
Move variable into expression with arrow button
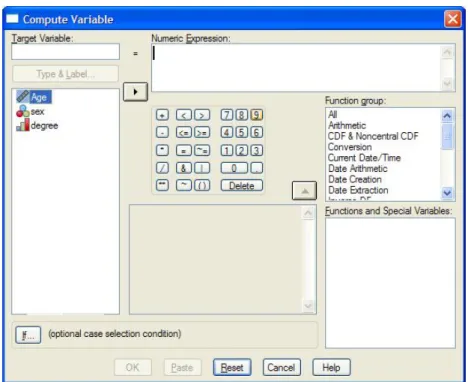[135, 92]
